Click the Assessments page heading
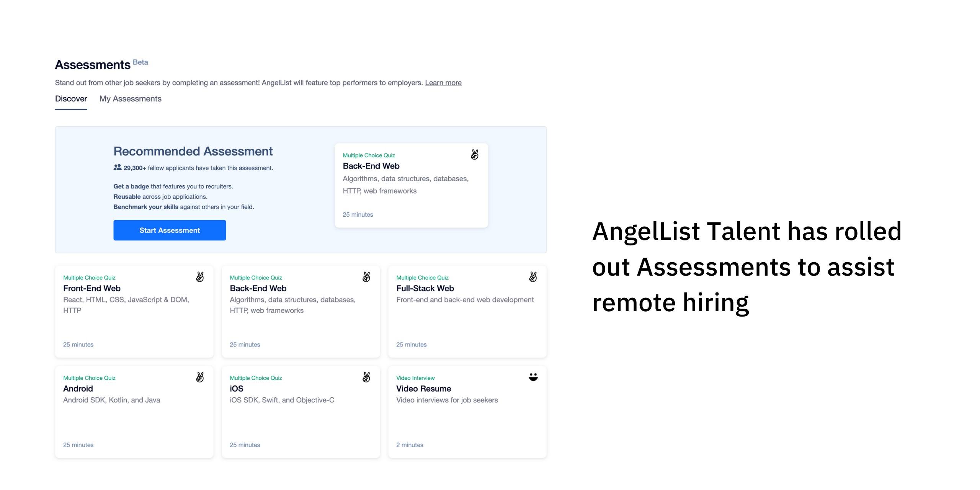Viewport: 980px width, 490px height. (93, 65)
